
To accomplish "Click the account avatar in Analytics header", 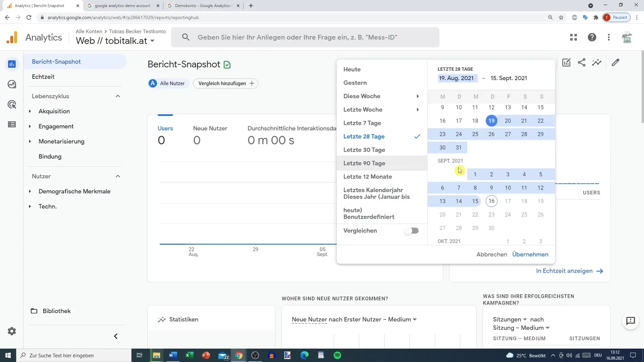I will pyautogui.click(x=627, y=37).
